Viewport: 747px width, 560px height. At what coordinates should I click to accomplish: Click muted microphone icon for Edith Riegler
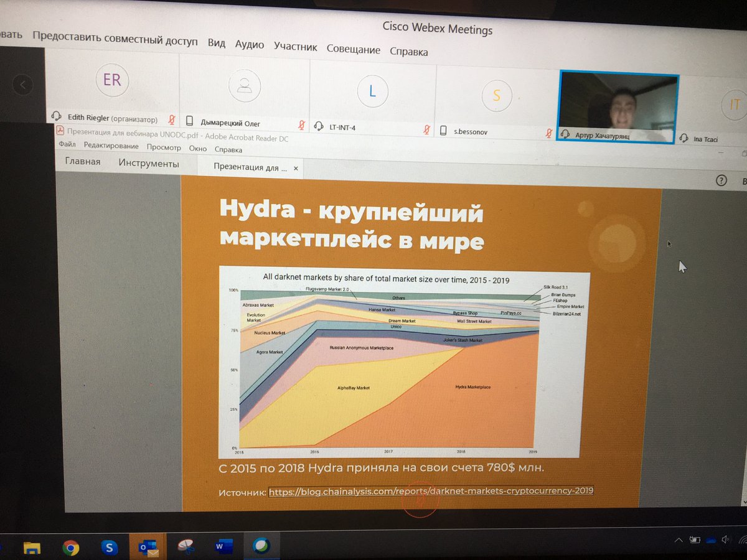tap(171, 119)
